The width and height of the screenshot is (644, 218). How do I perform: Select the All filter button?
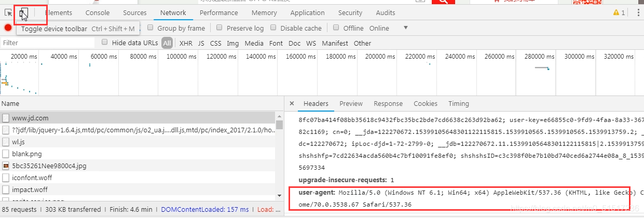(167, 43)
